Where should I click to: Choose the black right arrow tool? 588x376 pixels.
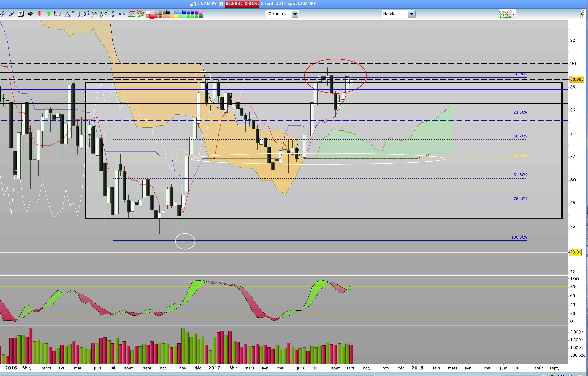(x=30, y=14)
